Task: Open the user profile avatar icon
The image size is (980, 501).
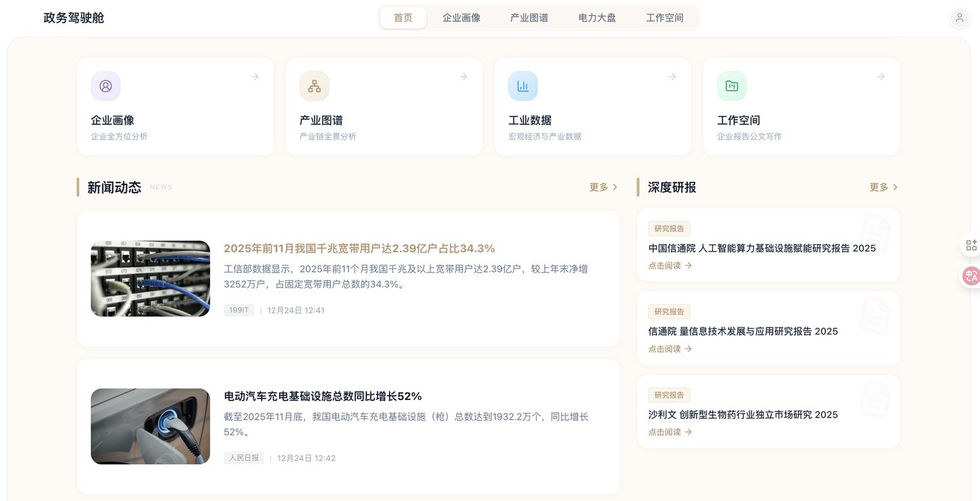Action: coord(959,18)
